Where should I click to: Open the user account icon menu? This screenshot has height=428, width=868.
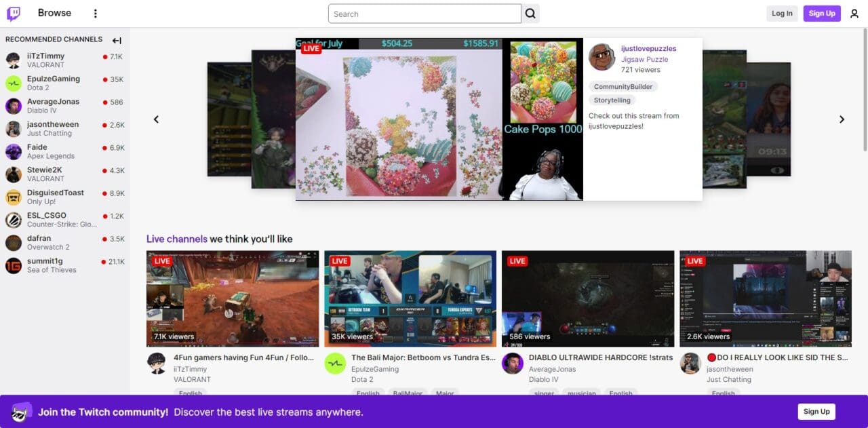coord(854,14)
